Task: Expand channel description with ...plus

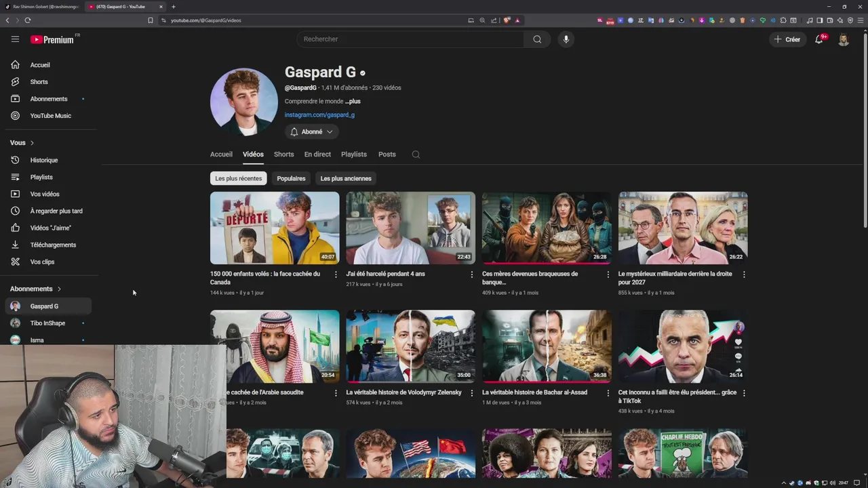Action: coord(353,102)
